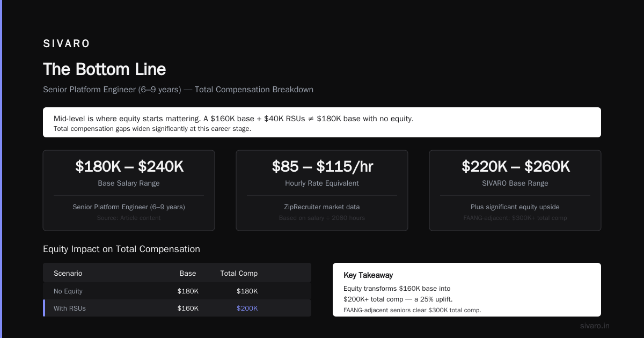Click the Base column header
Screen dimensions: 644x338
(188, 274)
